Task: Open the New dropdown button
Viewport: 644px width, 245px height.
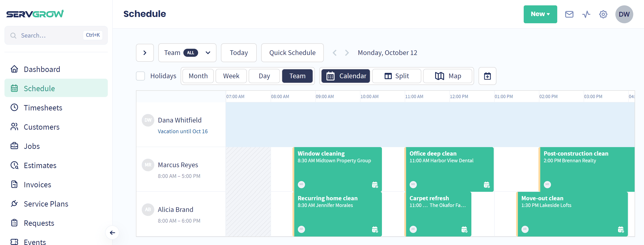Action: click(x=540, y=14)
